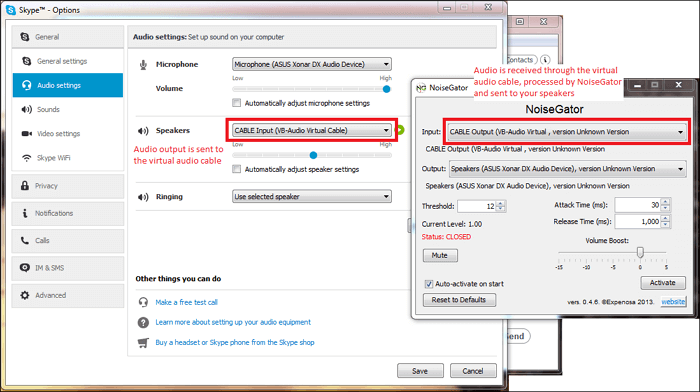Click the Volume Boost slider handle
The width and height of the screenshot is (700, 392).
[x=640, y=252]
